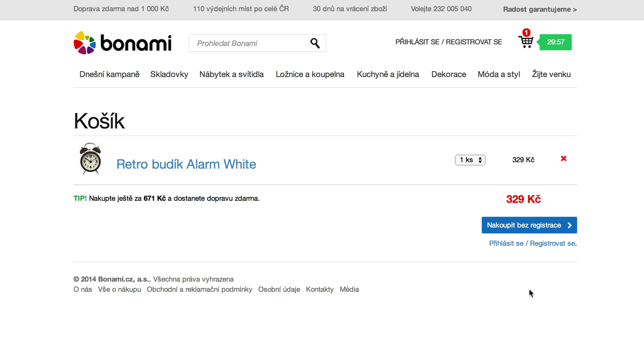Click the magnifier search icon
This screenshot has width=644, height=363.
(315, 43)
